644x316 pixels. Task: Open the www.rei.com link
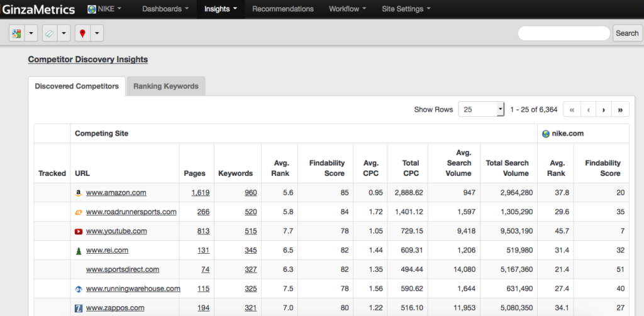[x=107, y=250]
